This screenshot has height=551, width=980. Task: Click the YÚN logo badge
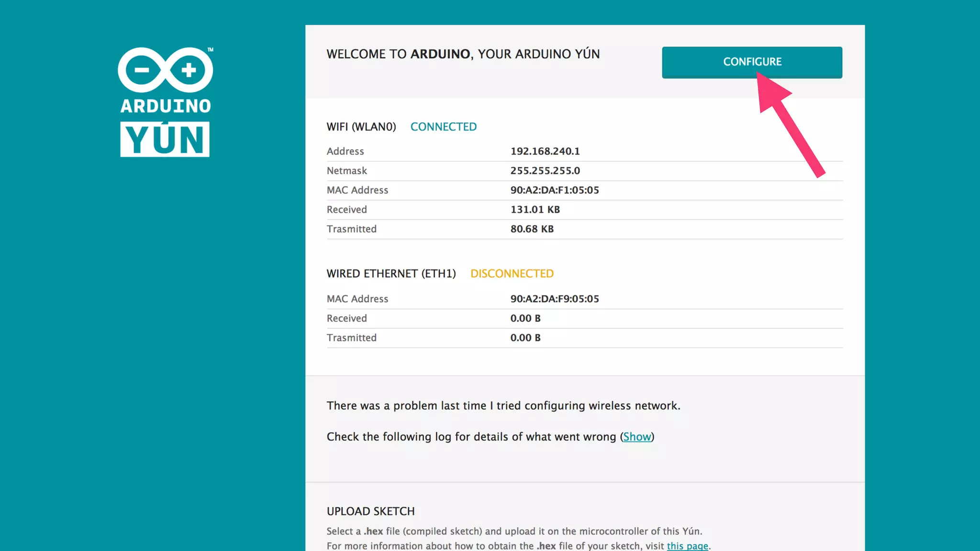pos(165,139)
